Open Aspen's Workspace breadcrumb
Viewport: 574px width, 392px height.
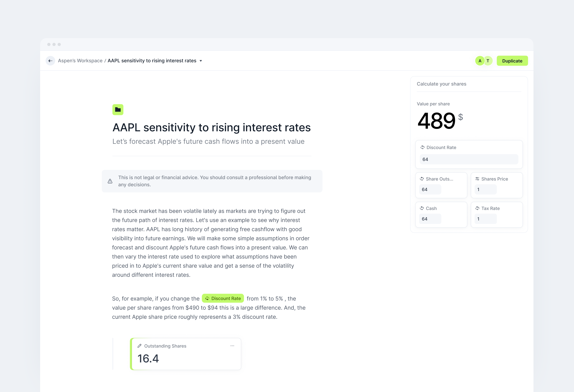pyautogui.click(x=80, y=61)
